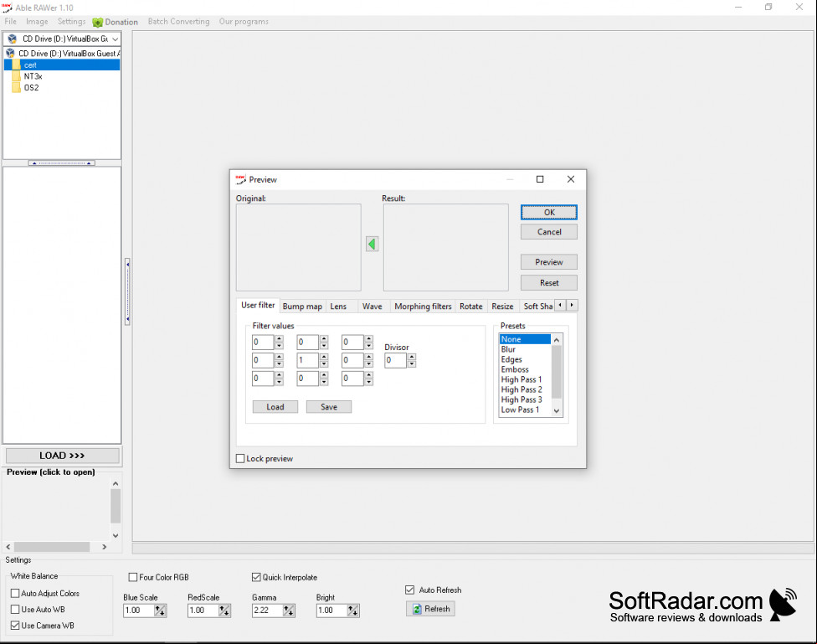Select the Low Pass 1 preset
Screen dimensions: 817x644
click(x=525, y=410)
